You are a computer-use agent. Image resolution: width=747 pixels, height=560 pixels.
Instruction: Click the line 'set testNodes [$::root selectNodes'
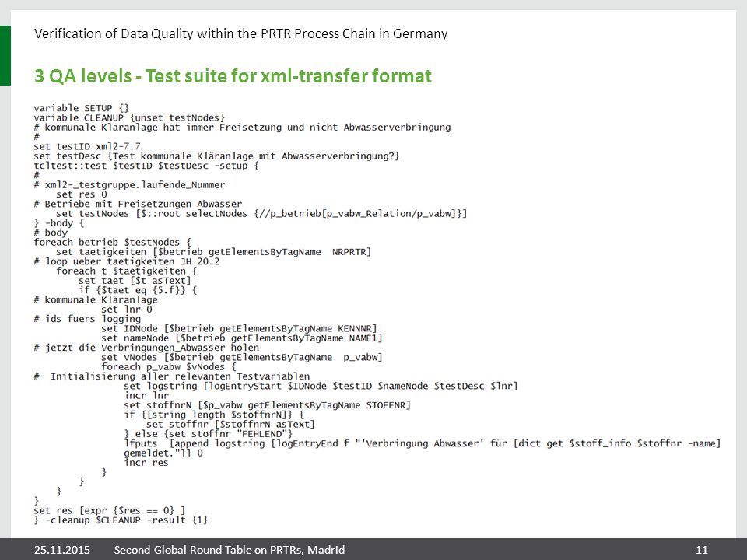pyautogui.click(x=261, y=213)
